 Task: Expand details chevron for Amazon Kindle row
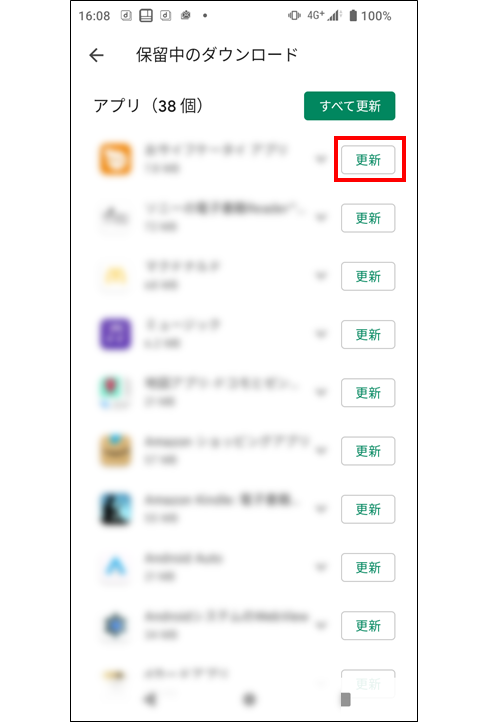pos(321,509)
